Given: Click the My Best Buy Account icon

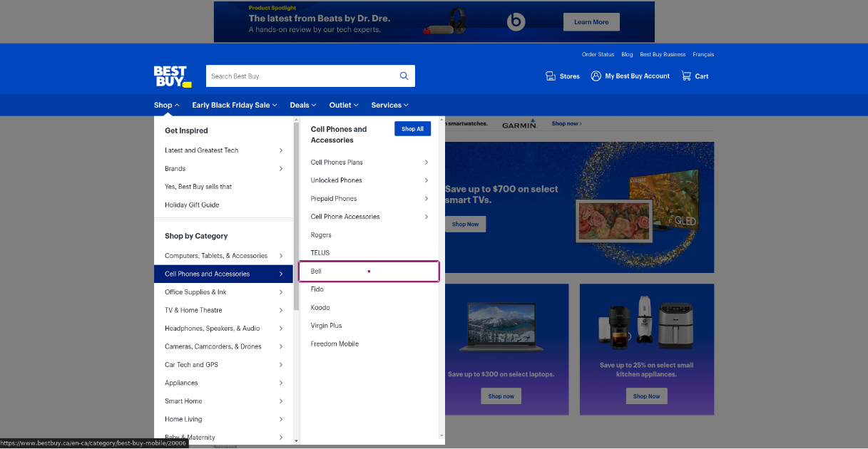Looking at the screenshot, I should 596,76.
